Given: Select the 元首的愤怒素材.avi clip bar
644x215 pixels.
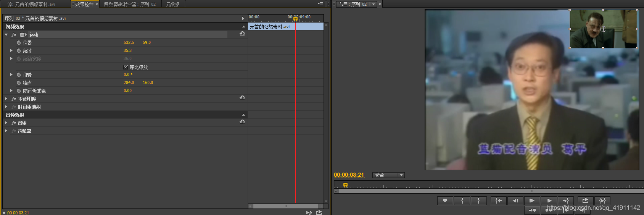Looking at the screenshot, I should [286, 27].
